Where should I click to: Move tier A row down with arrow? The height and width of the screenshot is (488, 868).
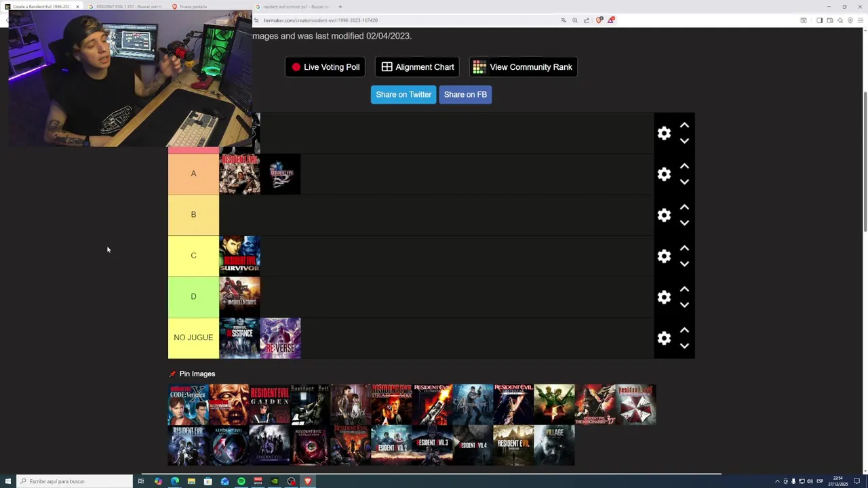(x=684, y=182)
